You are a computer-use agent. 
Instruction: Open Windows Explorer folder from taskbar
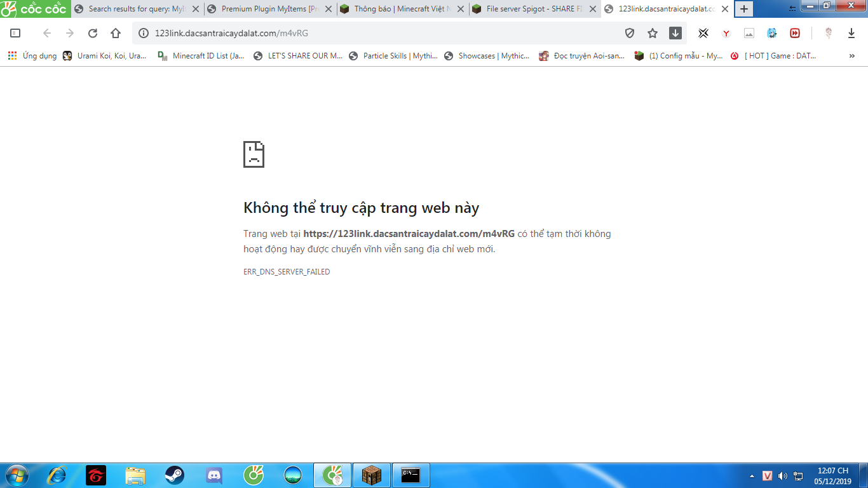coord(135,475)
